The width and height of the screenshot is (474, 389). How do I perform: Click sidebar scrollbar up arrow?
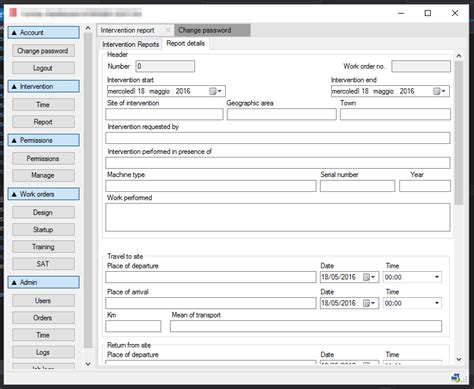[x=88, y=28]
